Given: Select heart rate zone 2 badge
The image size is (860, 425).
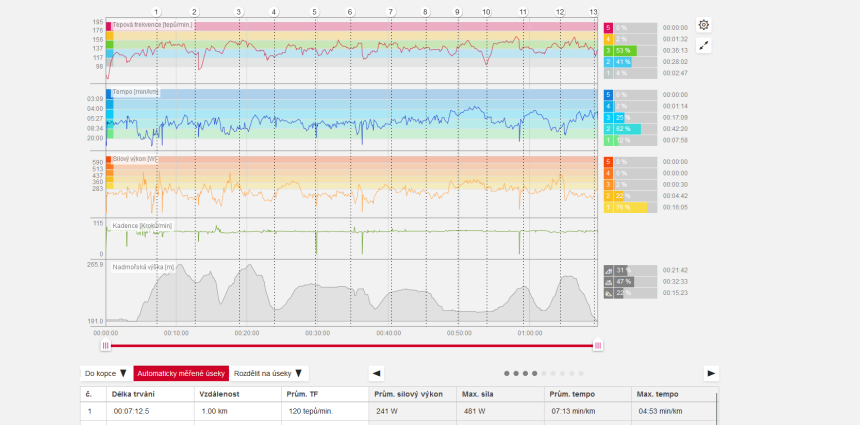Looking at the screenshot, I should coord(608,62).
